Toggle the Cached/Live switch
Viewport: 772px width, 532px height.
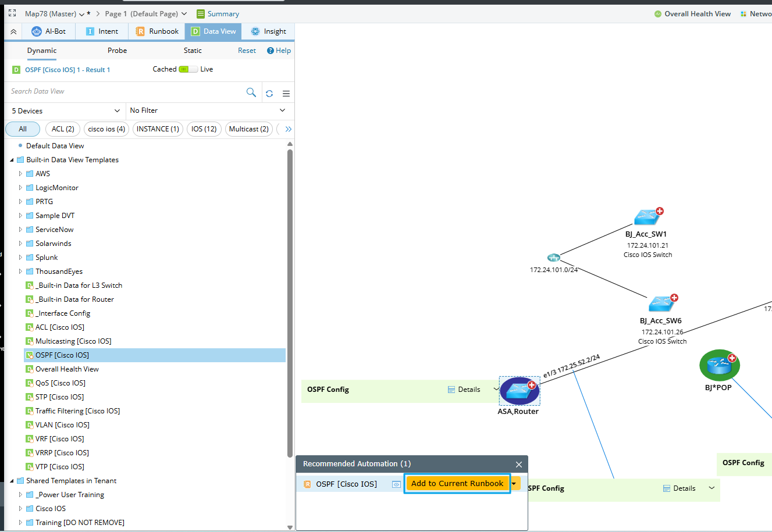(x=188, y=69)
